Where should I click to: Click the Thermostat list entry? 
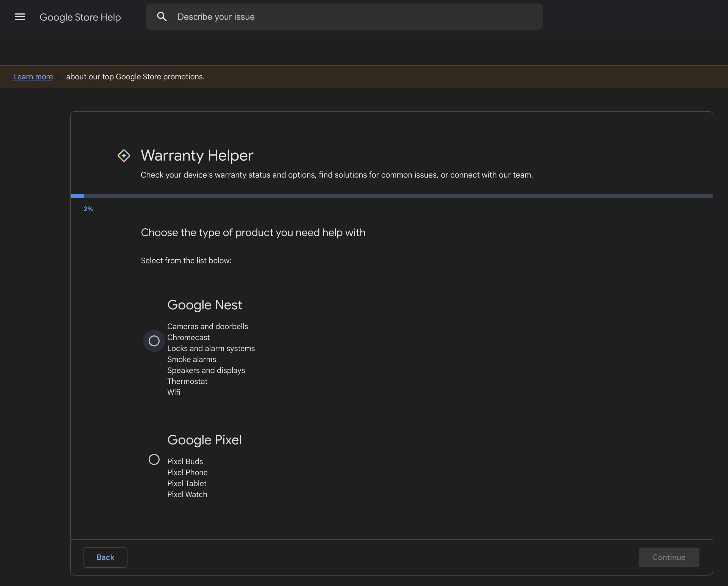tap(187, 381)
